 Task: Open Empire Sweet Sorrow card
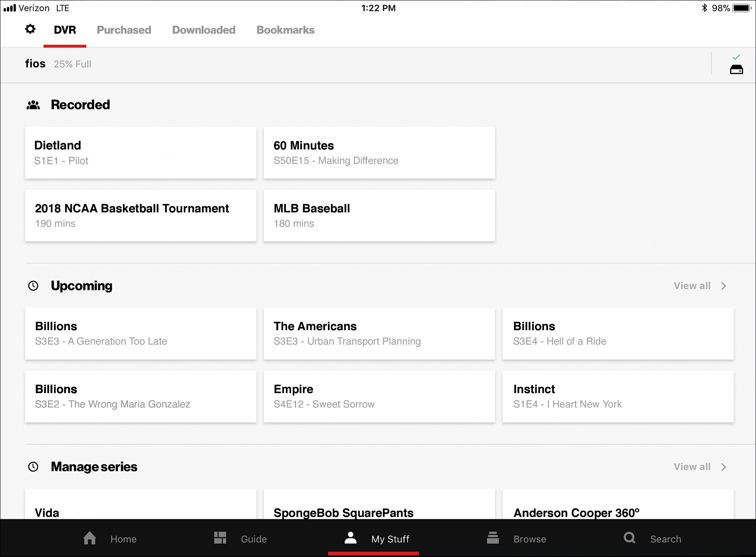pos(379,396)
